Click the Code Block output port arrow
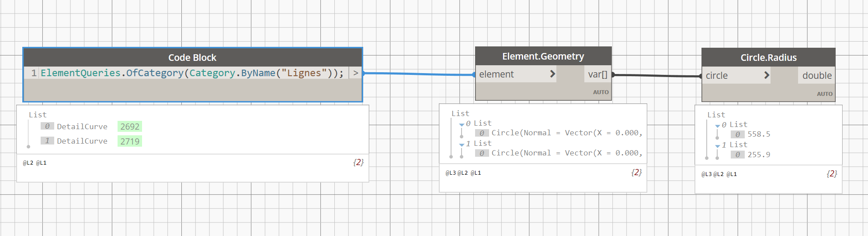Screen dimensions: 868x236 355,73
